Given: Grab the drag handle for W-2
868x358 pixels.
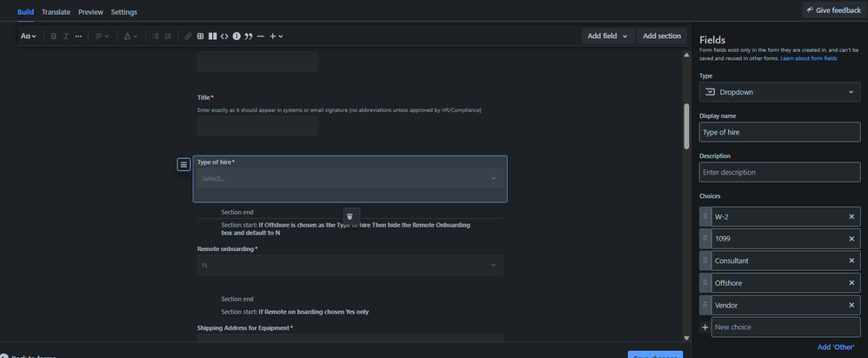Looking at the screenshot, I should pyautogui.click(x=704, y=216).
